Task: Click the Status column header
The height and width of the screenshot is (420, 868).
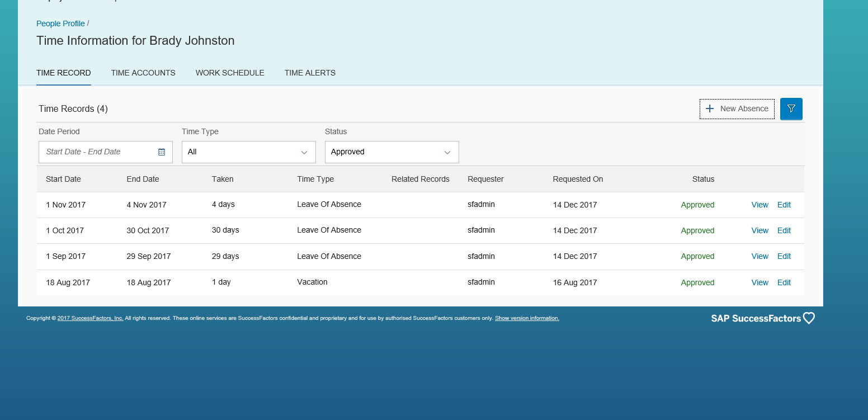Action: [703, 179]
